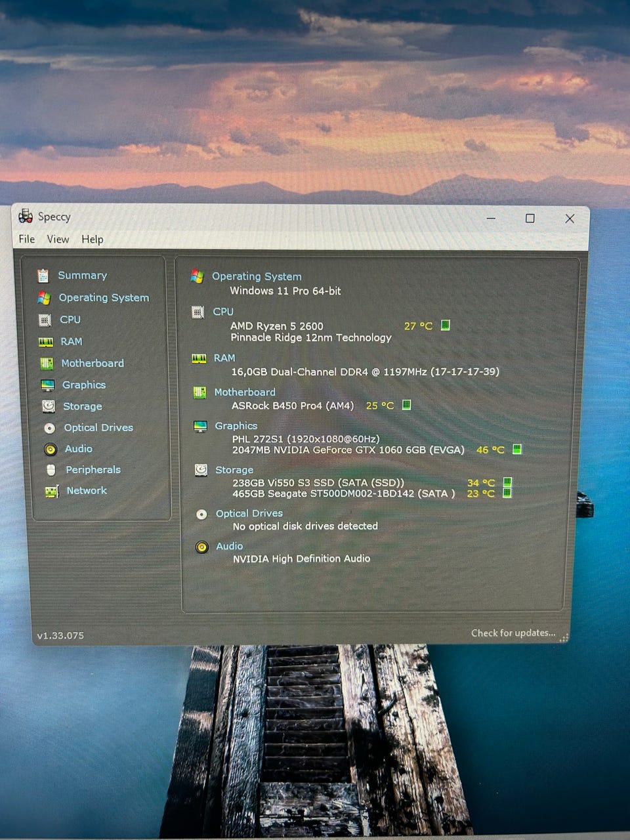
Task: View Peripherals from sidebar
Action: point(93,470)
